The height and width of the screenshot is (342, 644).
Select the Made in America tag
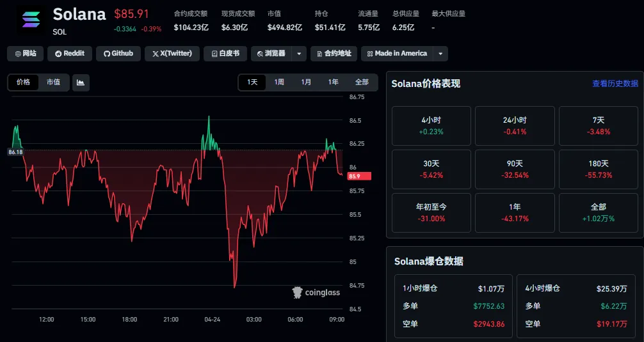(x=397, y=54)
